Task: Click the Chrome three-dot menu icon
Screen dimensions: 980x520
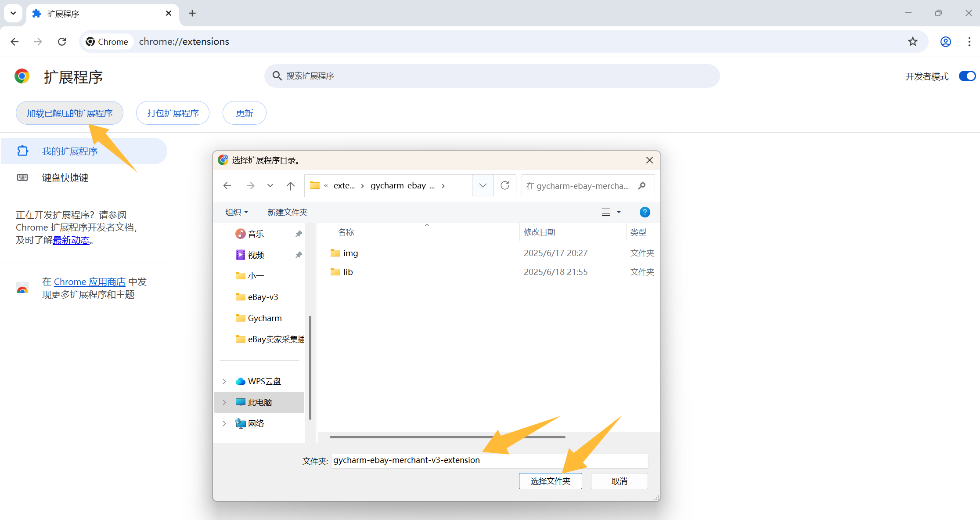Action: pos(969,42)
